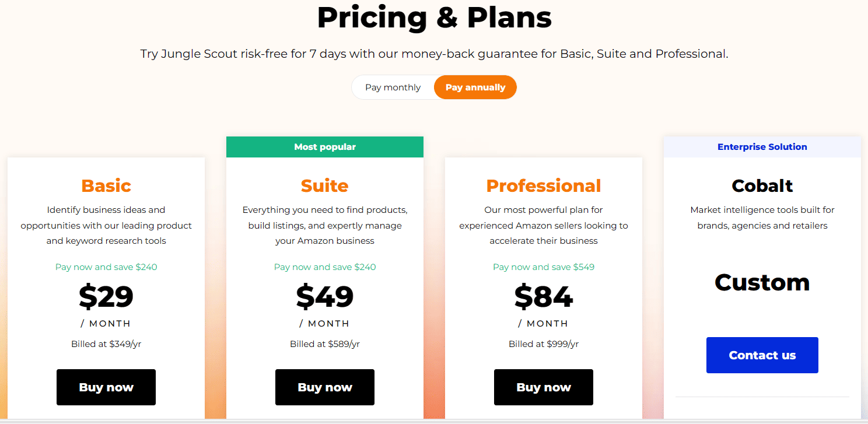868x424 pixels.
Task: Click the Basic plan title
Action: (106, 185)
